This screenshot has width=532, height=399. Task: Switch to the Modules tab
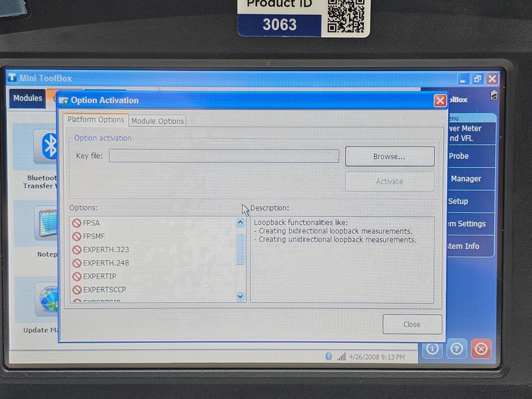[x=28, y=98]
